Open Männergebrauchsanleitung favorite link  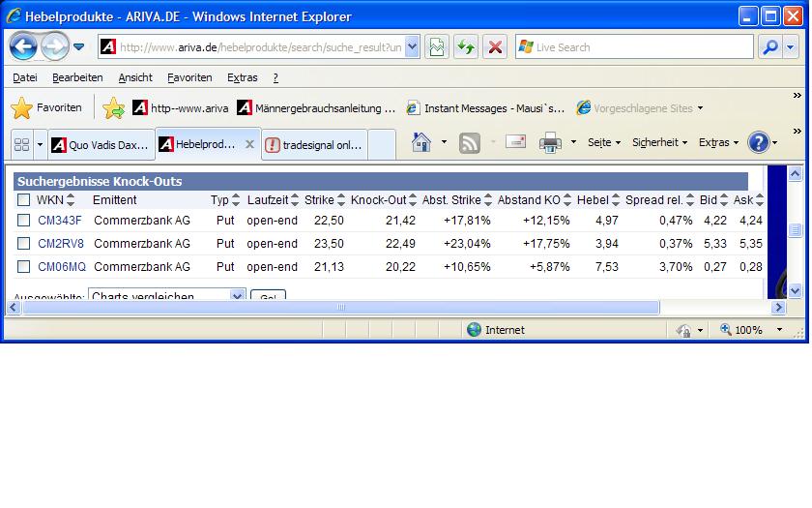[316, 107]
